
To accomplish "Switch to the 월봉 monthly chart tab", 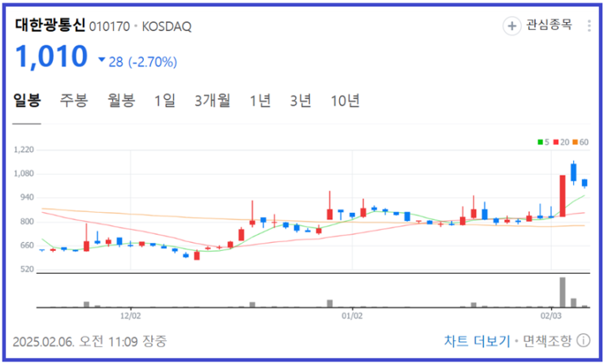I will [121, 100].
